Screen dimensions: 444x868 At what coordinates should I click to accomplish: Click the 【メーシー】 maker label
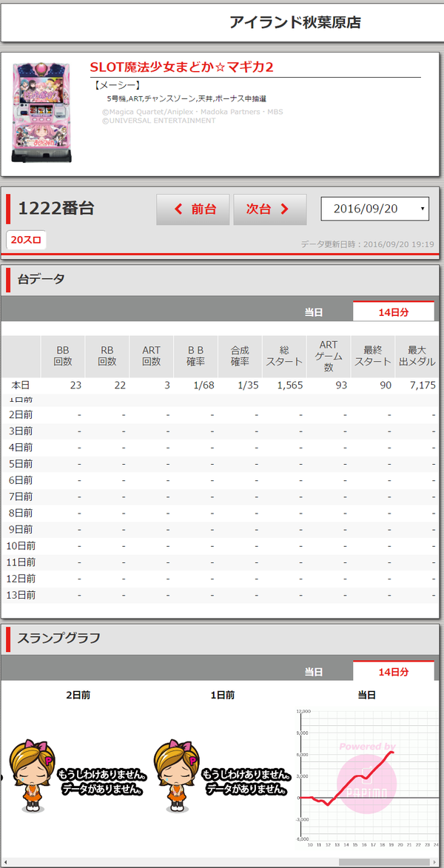tap(117, 85)
